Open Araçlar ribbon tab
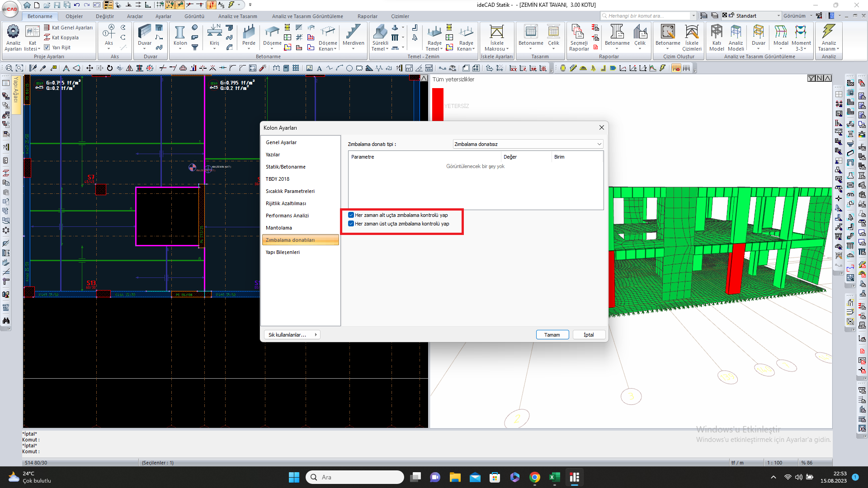The width and height of the screenshot is (868, 488). (x=135, y=16)
